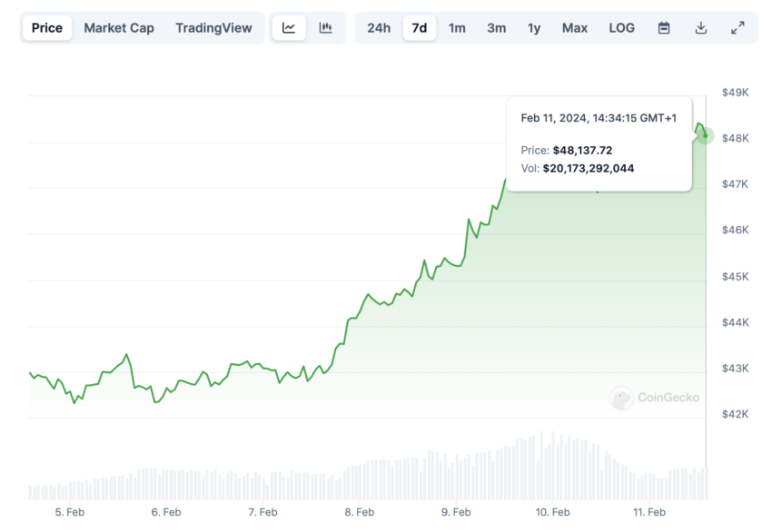Click the CoinGecko watermark logo
Viewport: 772px width, 532px height.
pos(654,398)
